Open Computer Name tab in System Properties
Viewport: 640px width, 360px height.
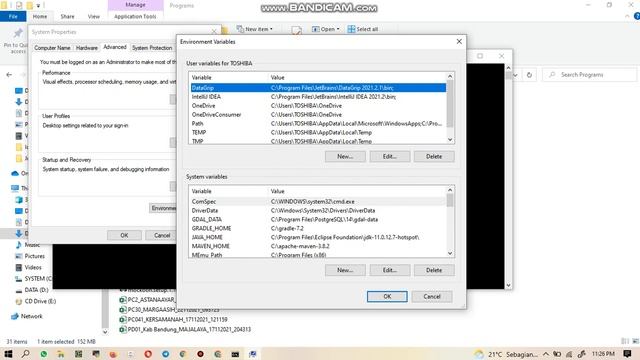tap(52, 48)
